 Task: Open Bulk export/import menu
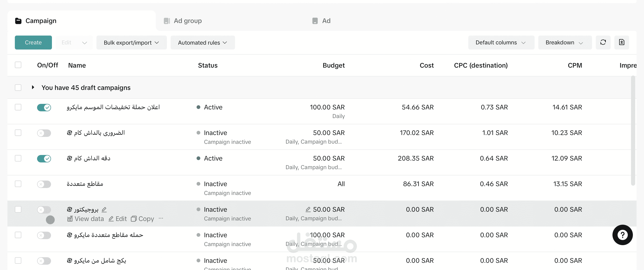click(x=131, y=43)
